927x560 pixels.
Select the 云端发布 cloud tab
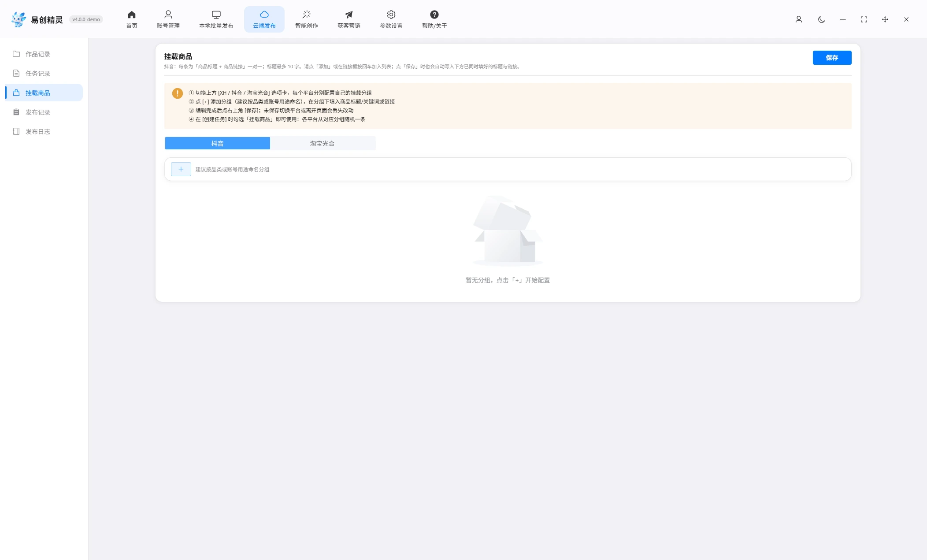click(264, 19)
